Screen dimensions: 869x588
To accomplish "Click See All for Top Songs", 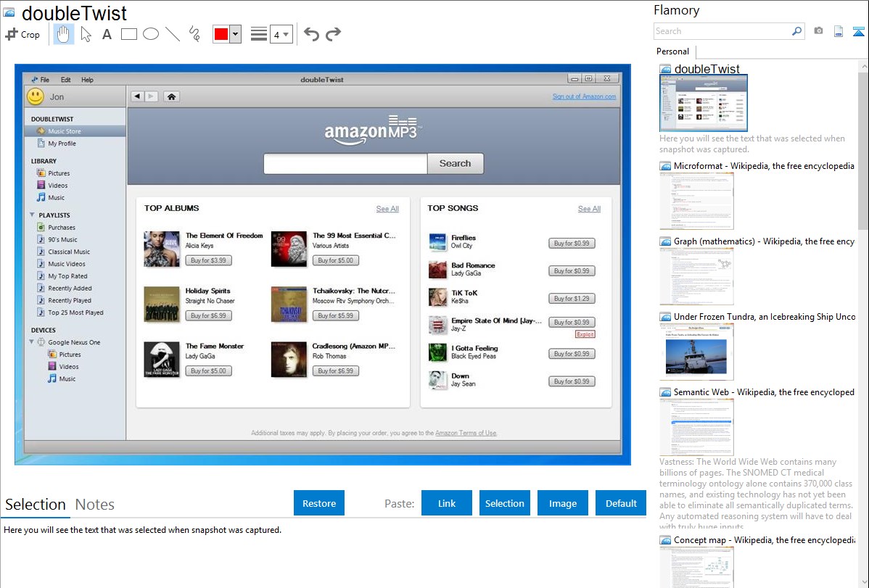I will point(589,209).
